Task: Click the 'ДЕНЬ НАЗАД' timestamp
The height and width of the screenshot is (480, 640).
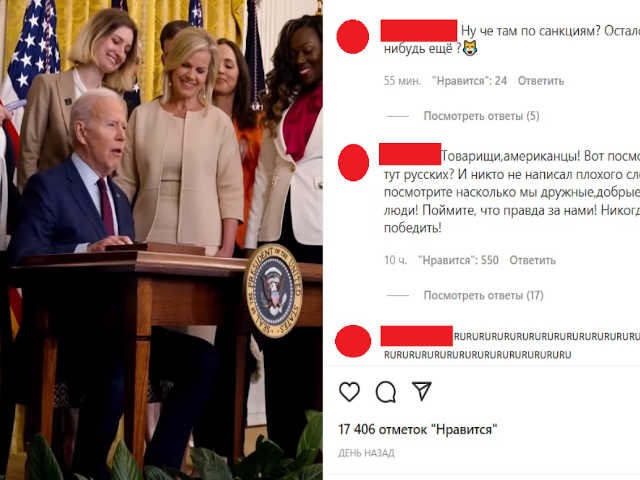Action: coord(366,453)
